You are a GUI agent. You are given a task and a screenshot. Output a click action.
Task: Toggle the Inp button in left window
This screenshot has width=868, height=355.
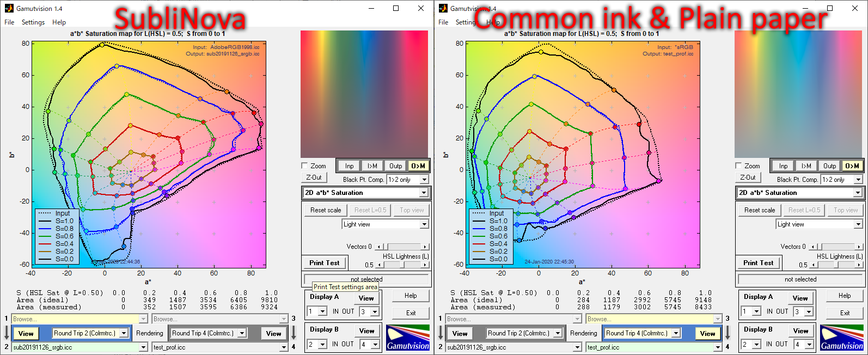point(349,166)
